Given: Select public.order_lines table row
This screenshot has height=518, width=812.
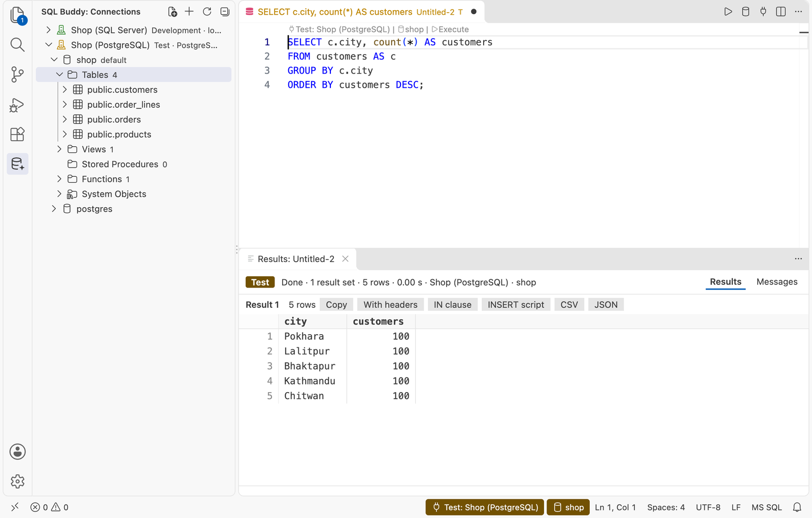Looking at the screenshot, I should [133, 105].
